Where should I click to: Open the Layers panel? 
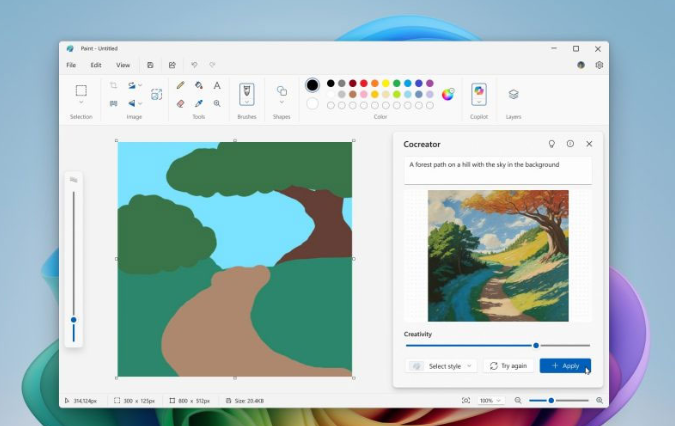[x=513, y=94]
